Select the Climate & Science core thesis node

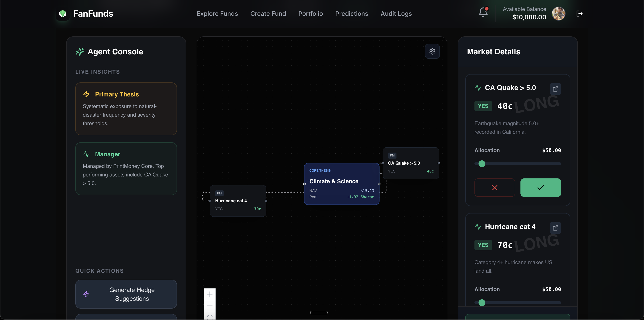point(341,184)
